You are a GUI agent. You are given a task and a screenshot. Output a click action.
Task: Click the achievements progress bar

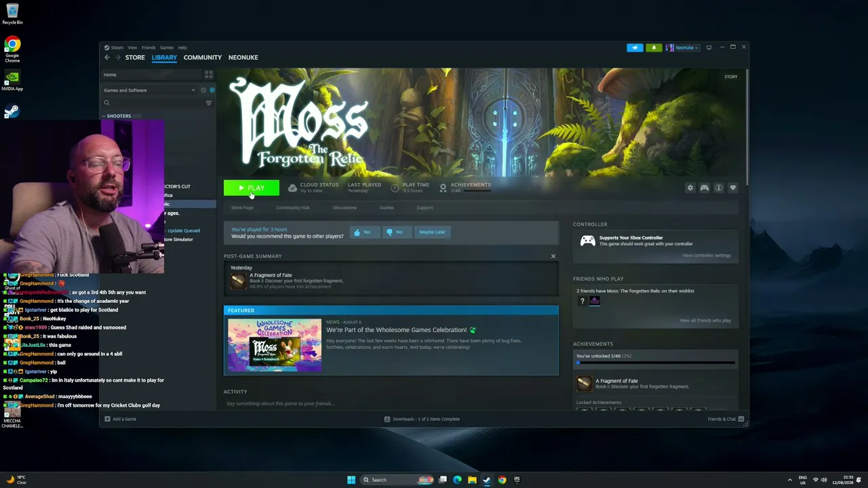coord(656,363)
